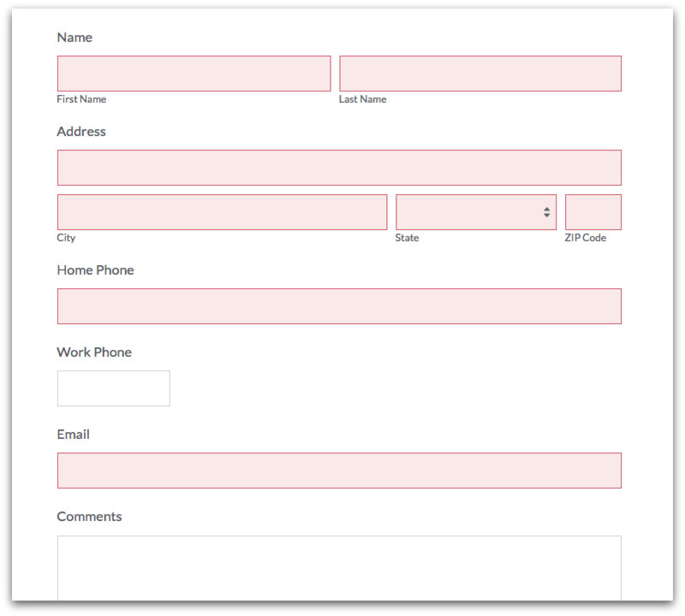
Task: Open the State dropdown
Action: [x=475, y=212]
